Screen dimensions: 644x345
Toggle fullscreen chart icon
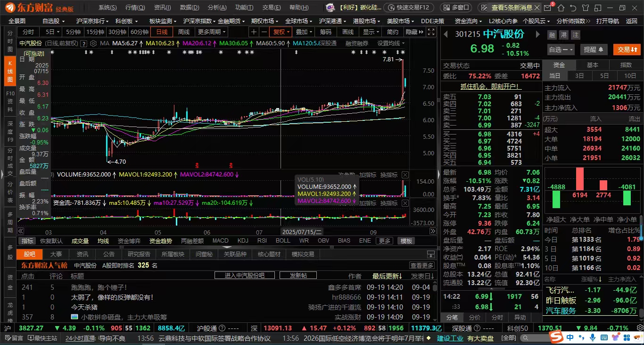click(x=430, y=32)
